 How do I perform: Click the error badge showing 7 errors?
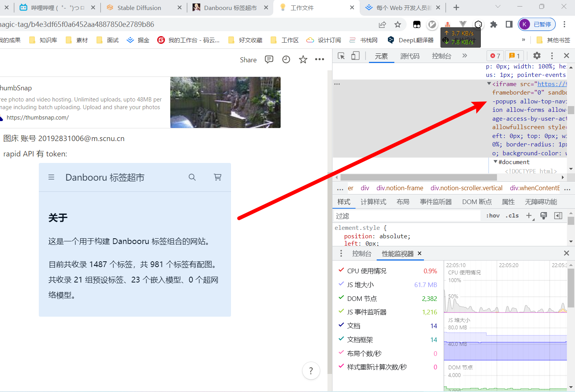tap(495, 56)
